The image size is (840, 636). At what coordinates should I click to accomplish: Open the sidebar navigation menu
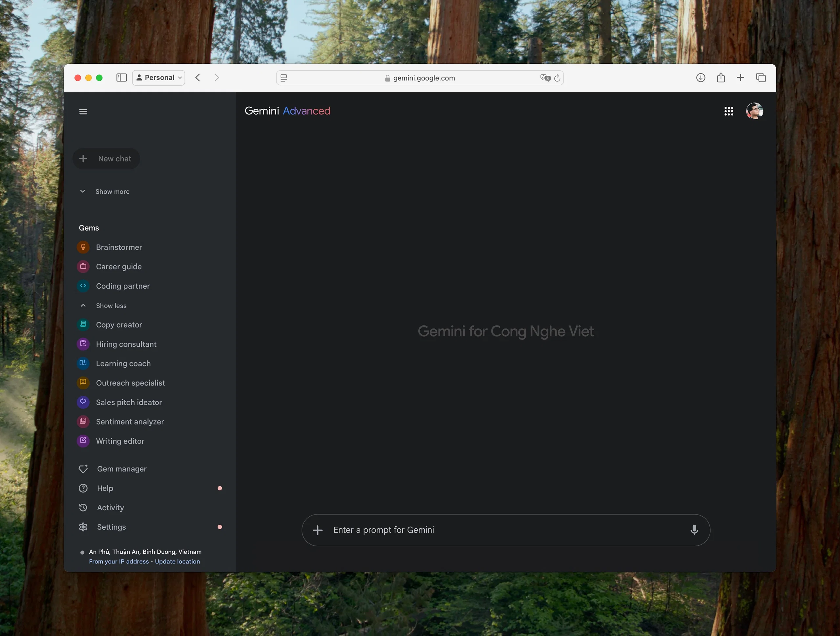point(83,111)
